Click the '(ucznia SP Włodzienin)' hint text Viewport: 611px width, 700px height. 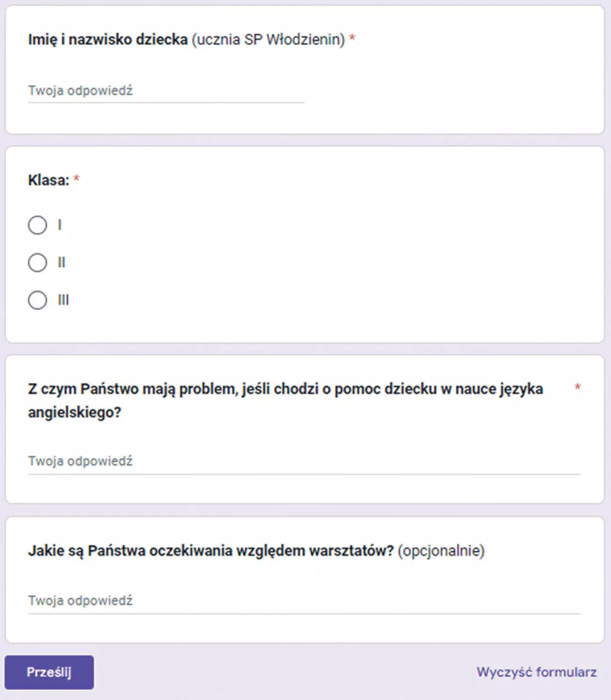point(268,40)
